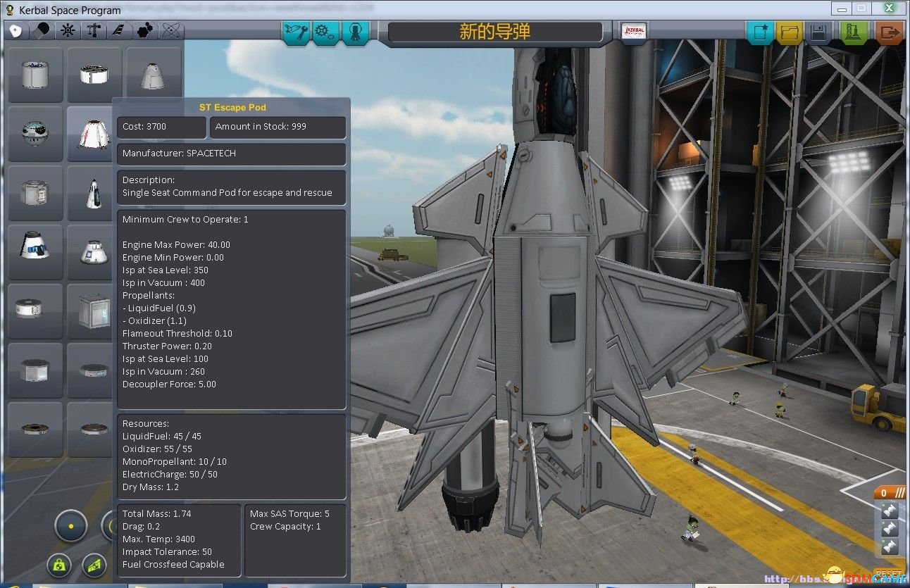Open the Kerbal flag selector

tap(634, 32)
